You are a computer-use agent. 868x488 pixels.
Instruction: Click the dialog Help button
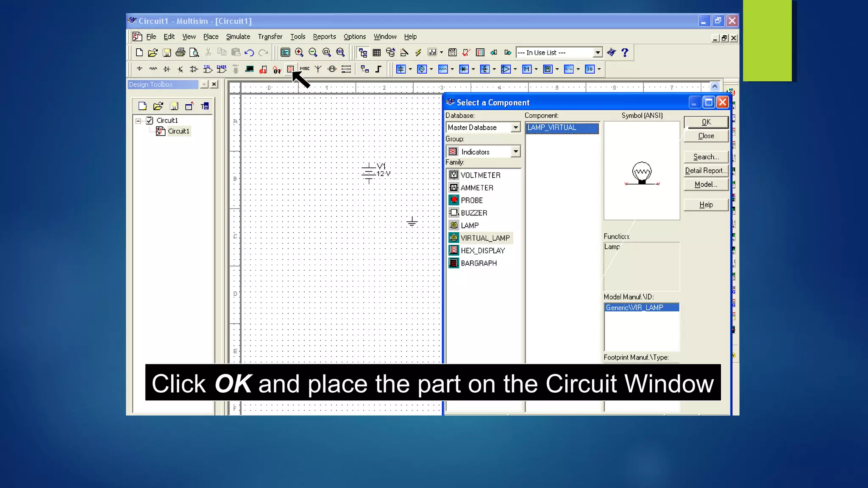pyautogui.click(x=706, y=205)
